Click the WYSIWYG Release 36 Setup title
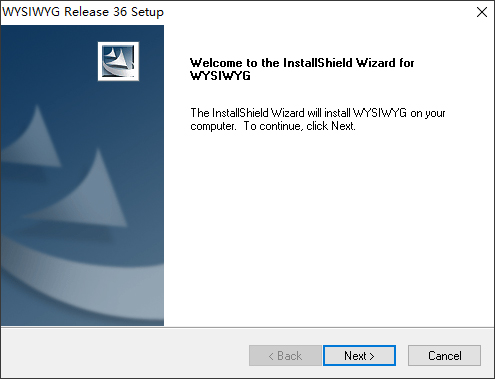The width and height of the screenshot is (495, 379). pyautogui.click(x=83, y=12)
